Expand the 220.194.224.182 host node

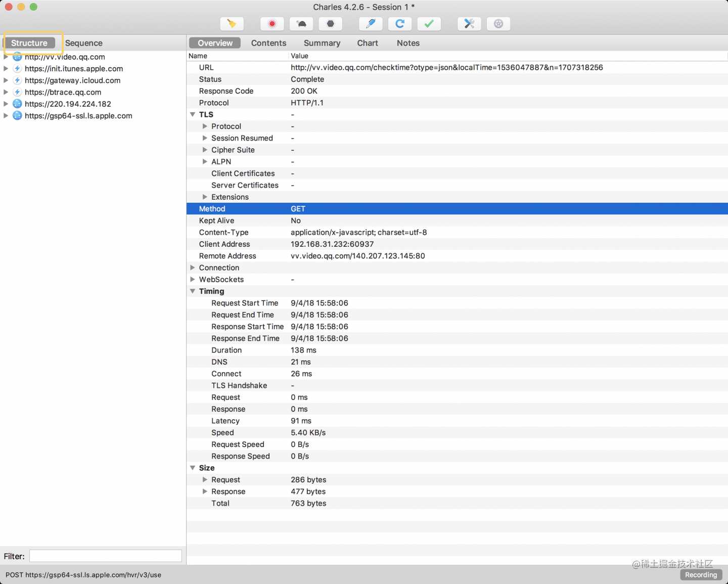click(6, 104)
